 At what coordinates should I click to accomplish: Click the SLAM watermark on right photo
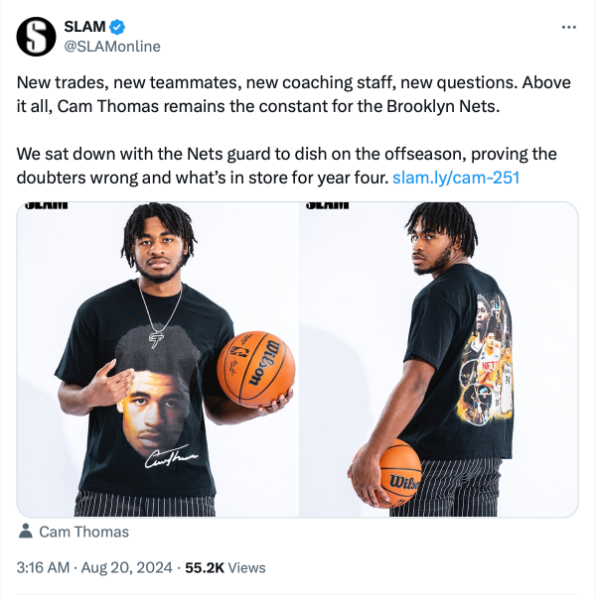(327, 205)
